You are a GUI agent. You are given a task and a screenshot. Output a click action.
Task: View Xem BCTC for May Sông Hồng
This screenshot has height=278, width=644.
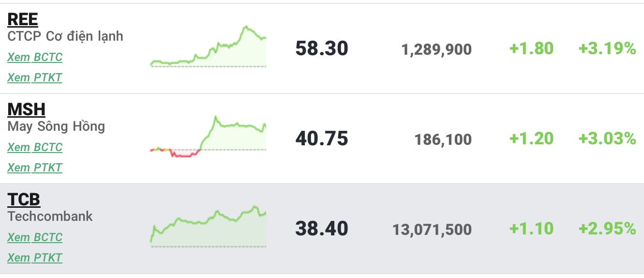[35, 147]
